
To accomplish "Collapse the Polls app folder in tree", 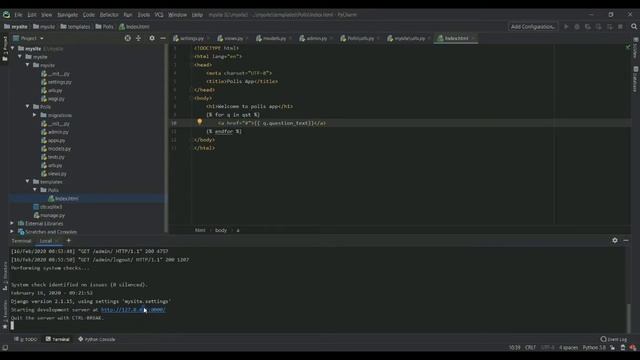I will 28,107.
